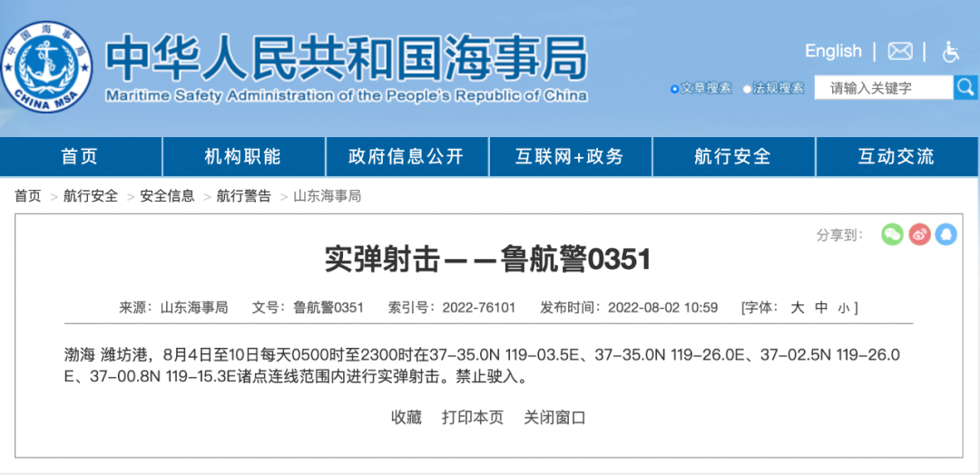
Task: Open the 政府信息公开 navigation menu
Action: pyautogui.click(x=407, y=157)
